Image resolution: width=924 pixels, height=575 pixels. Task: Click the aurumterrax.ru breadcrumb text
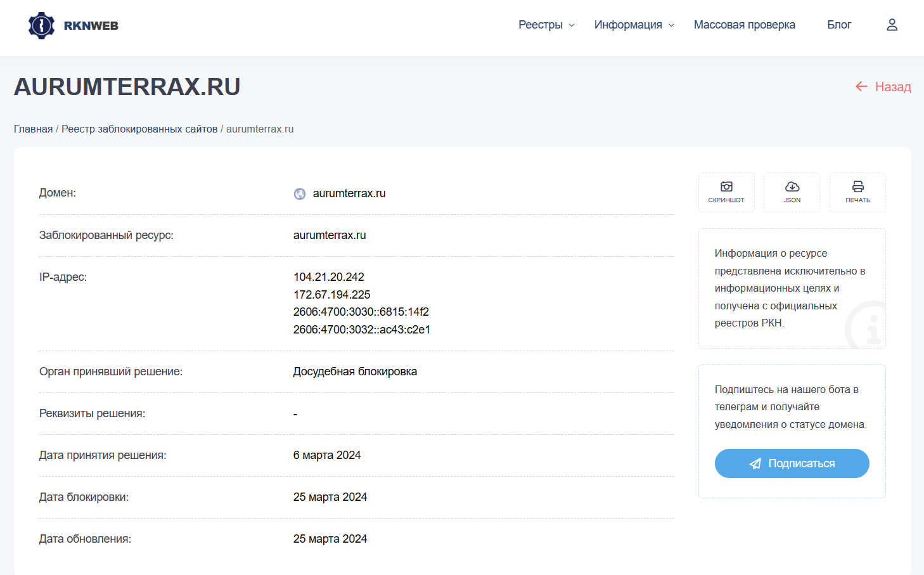pos(260,129)
